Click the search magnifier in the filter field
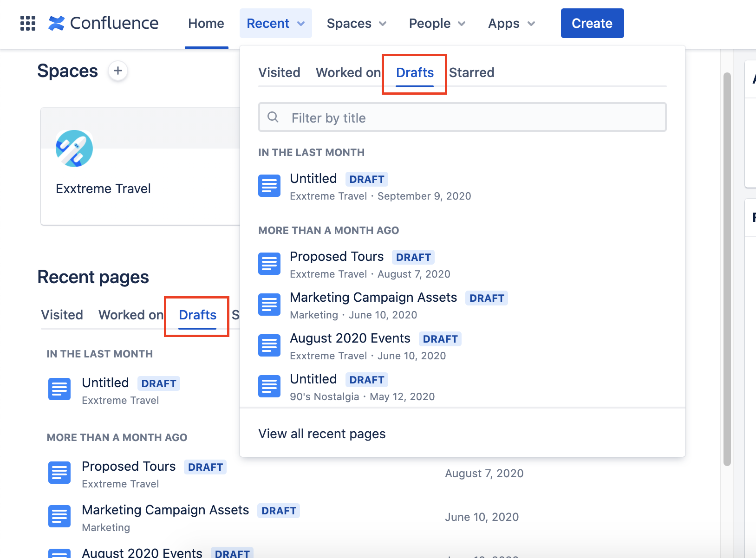Screen dimensions: 756x558 (x=273, y=117)
